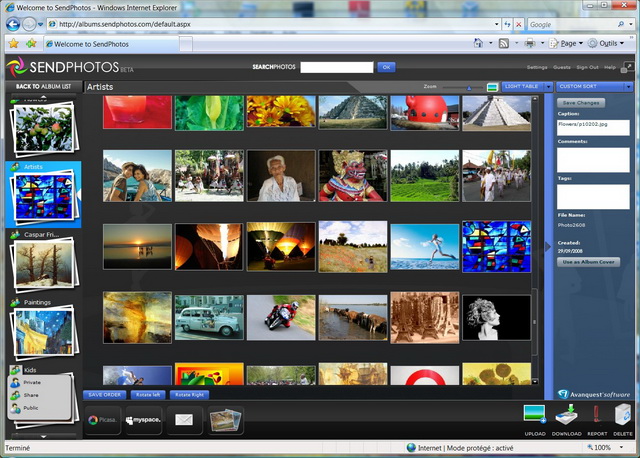Open the Internet Explorer Page menu
This screenshot has width=640, height=458.
pyautogui.click(x=571, y=43)
